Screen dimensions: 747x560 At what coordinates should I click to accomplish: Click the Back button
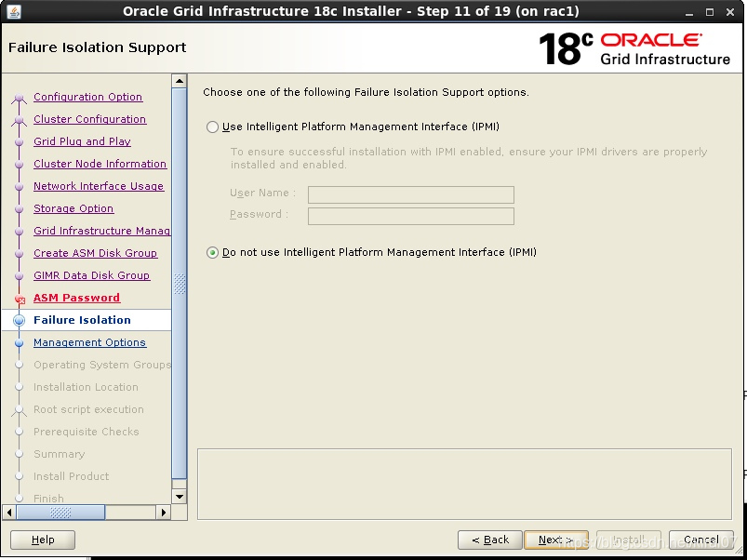click(x=489, y=540)
